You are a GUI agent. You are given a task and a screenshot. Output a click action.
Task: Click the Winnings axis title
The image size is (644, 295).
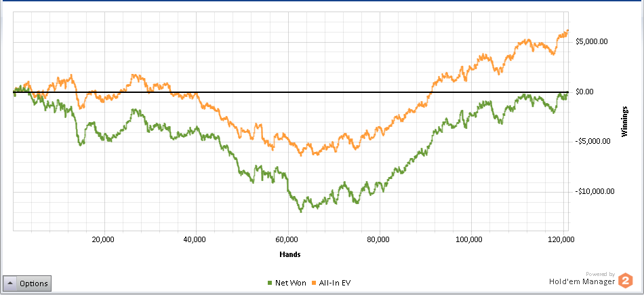point(624,121)
